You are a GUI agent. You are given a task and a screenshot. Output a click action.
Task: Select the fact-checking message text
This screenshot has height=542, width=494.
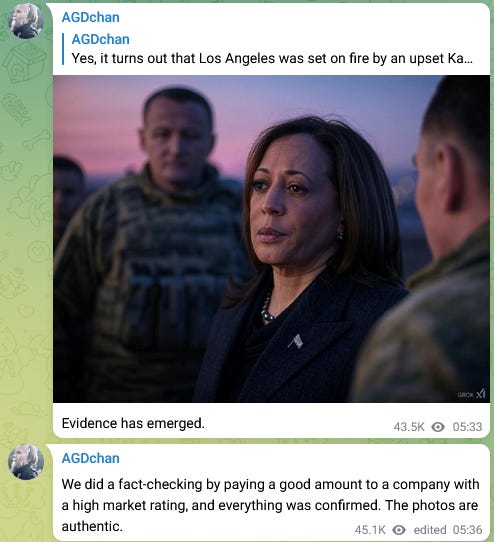270,505
